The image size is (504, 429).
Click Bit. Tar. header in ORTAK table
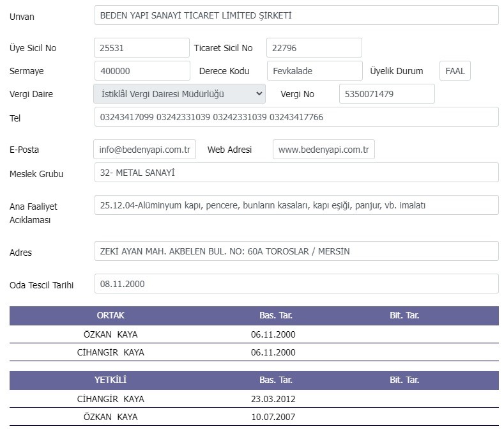404,315
